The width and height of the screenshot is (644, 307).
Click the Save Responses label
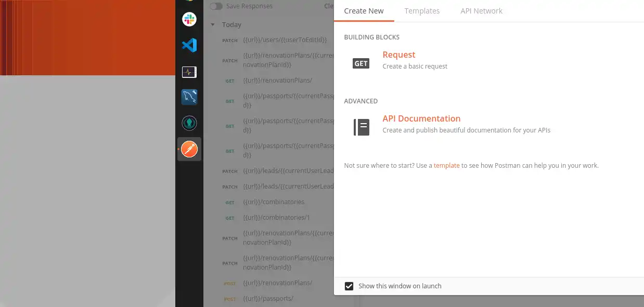coord(249,6)
